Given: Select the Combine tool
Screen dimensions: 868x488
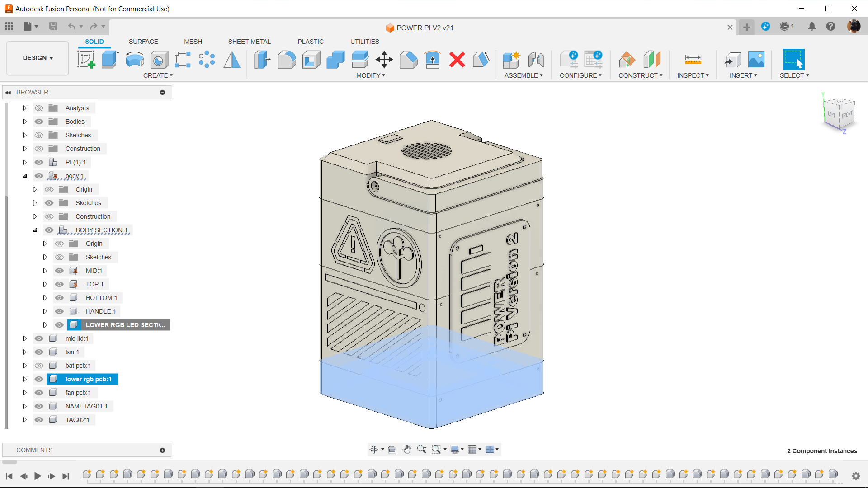Looking at the screenshot, I should 335,59.
